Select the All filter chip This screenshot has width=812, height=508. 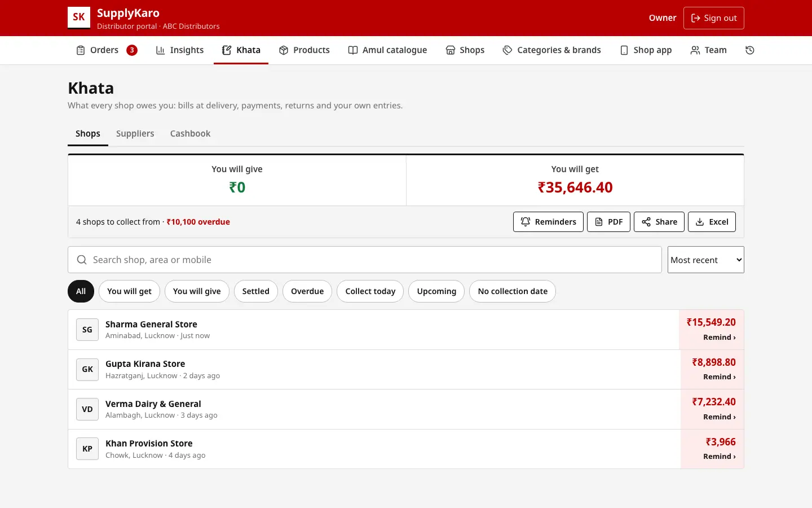coord(81,291)
